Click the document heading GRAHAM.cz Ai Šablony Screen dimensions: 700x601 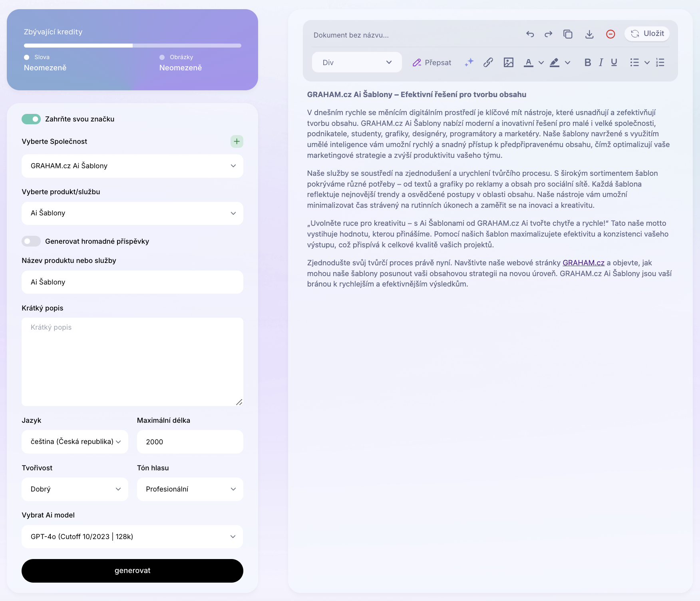pyautogui.click(x=416, y=95)
